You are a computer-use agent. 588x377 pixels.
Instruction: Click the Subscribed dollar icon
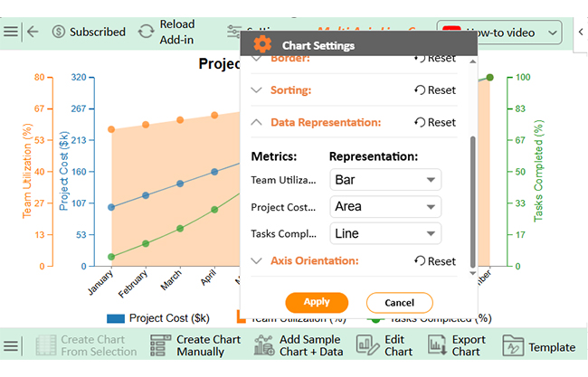[x=59, y=32]
